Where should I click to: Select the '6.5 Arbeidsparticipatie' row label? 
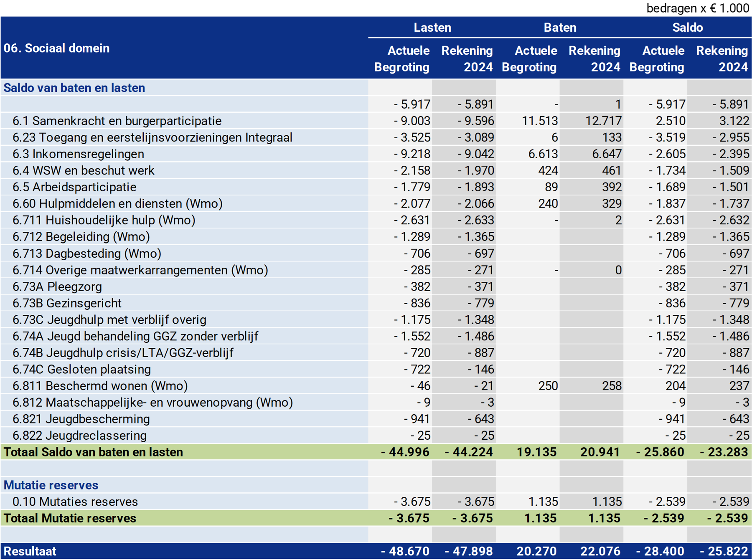74,187
